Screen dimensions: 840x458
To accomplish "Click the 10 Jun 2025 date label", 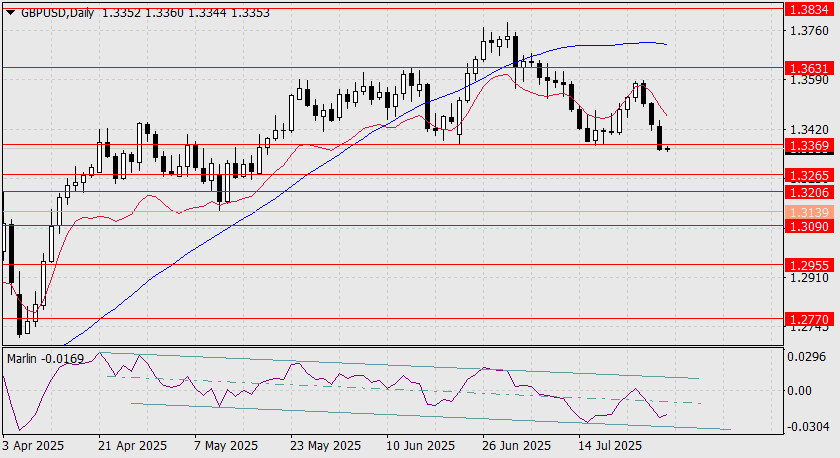I will pos(420,446).
